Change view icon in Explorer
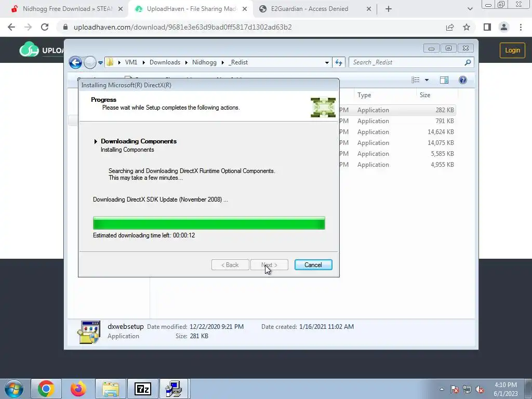 415,79
